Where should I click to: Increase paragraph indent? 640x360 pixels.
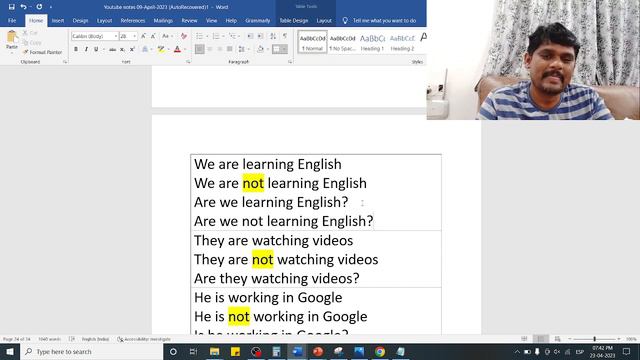pos(260,36)
